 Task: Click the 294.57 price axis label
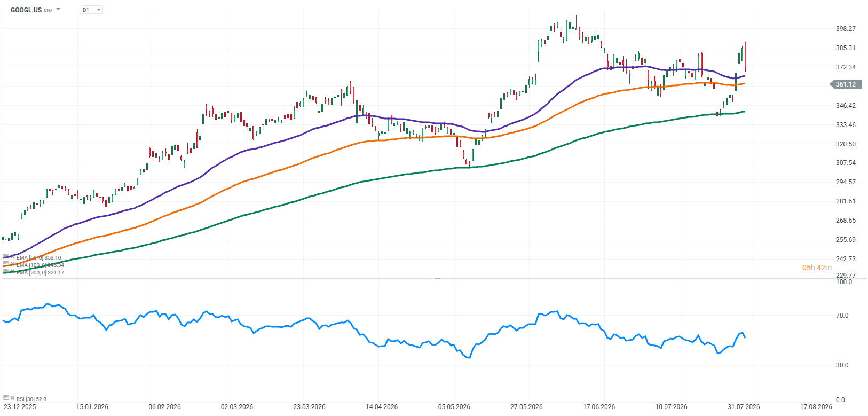coord(846,182)
